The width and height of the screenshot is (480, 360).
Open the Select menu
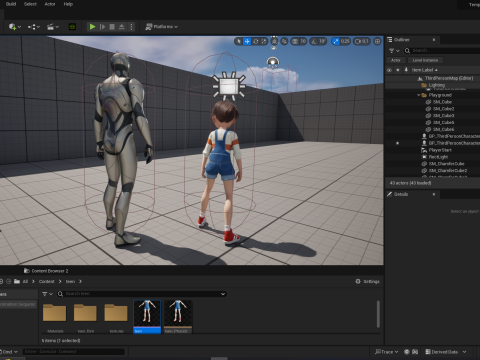pyautogui.click(x=30, y=4)
